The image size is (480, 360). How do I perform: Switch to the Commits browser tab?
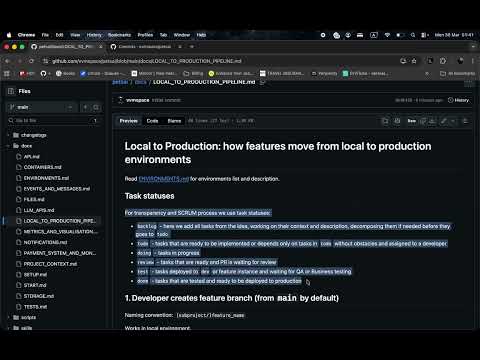144,47
